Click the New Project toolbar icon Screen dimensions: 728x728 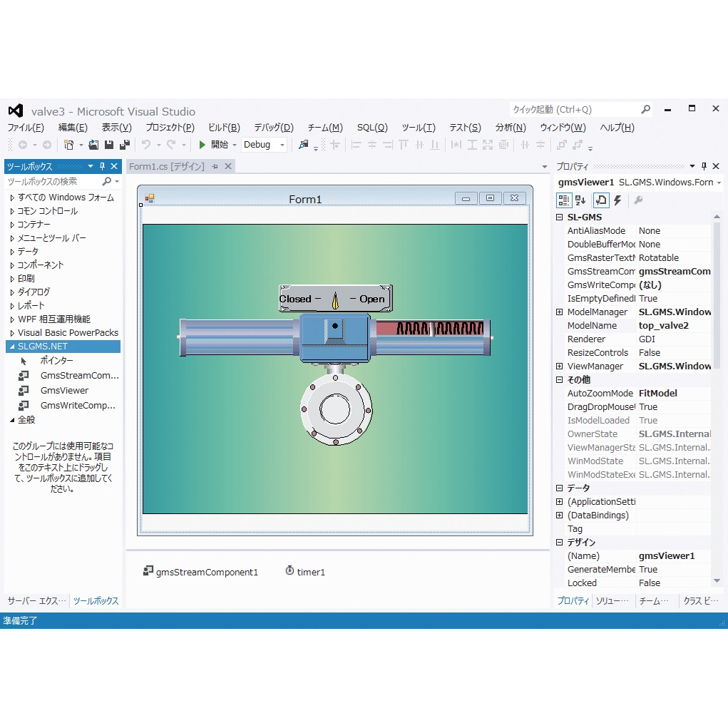[68, 145]
